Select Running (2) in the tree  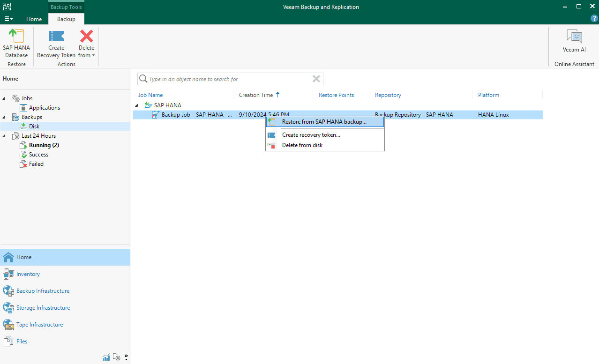pos(44,145)
